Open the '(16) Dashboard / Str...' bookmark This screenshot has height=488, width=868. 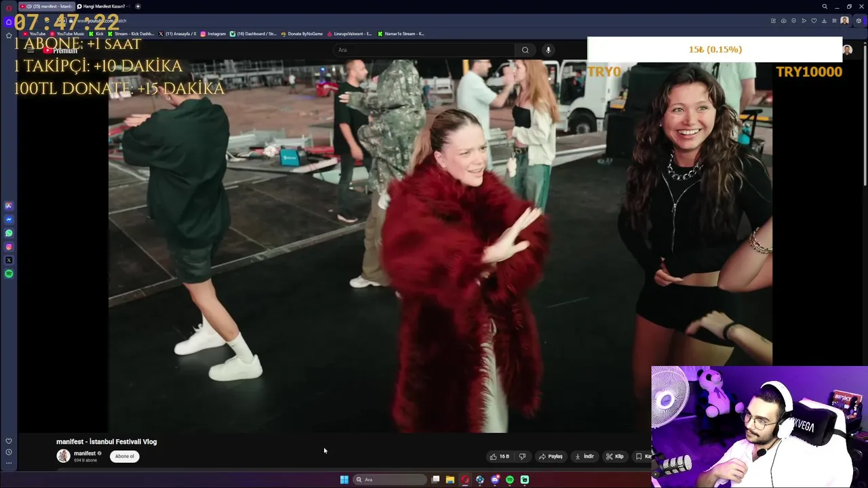coord(254,34)
